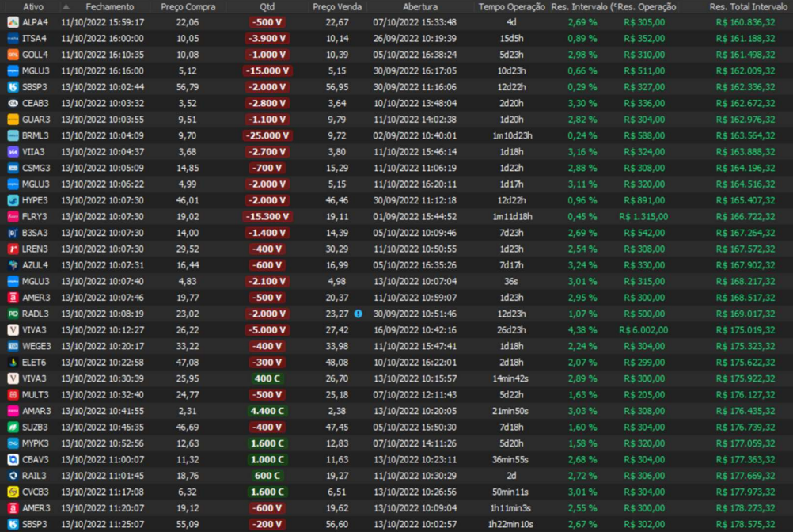This screenshot has width=793, height=532.
Task: Click the ALPA4 ticker logo icon
Action: [13, 22]
